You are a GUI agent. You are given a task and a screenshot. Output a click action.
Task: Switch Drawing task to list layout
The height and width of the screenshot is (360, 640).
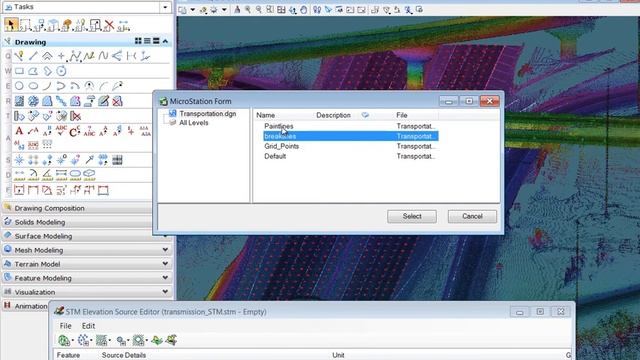point(147,41)
